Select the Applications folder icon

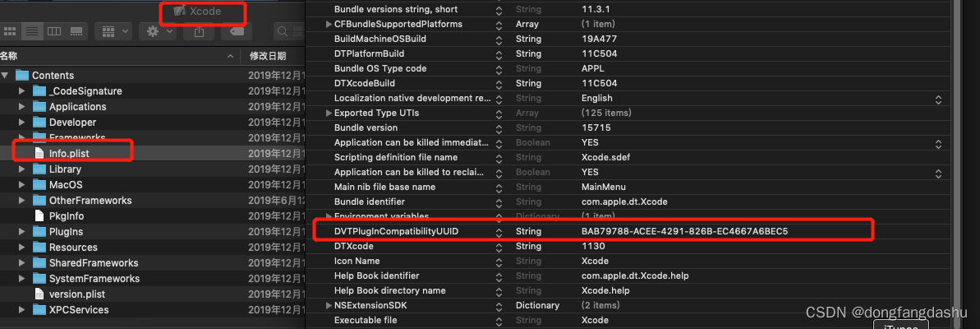pos(39,106)
